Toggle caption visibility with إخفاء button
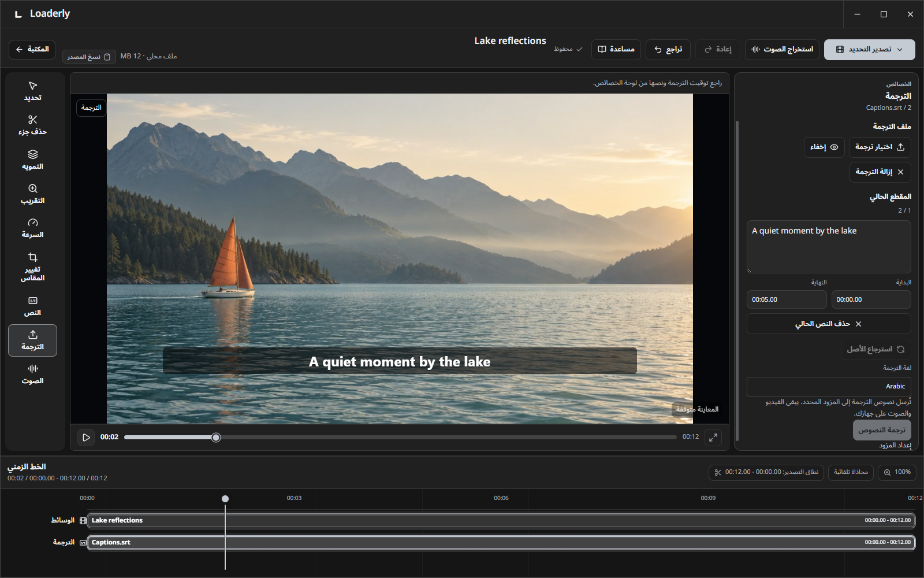This screenshot has height=578, width=924. point(824,147)
